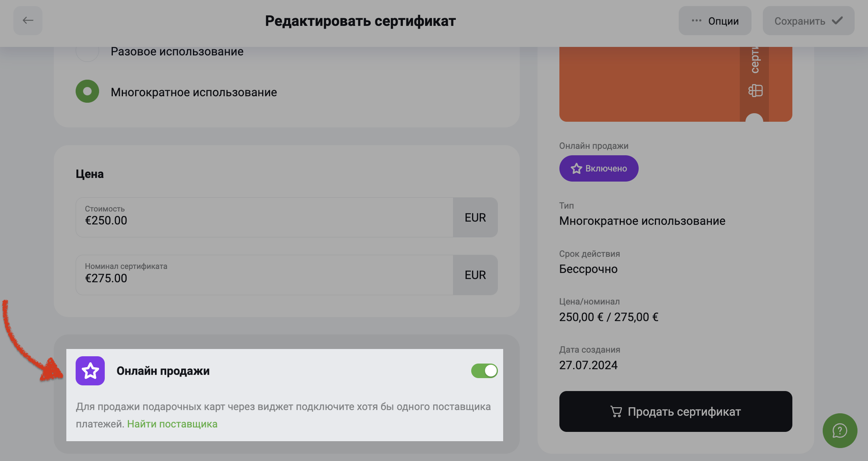Select the Разовое использование radio button

[87, 51]
